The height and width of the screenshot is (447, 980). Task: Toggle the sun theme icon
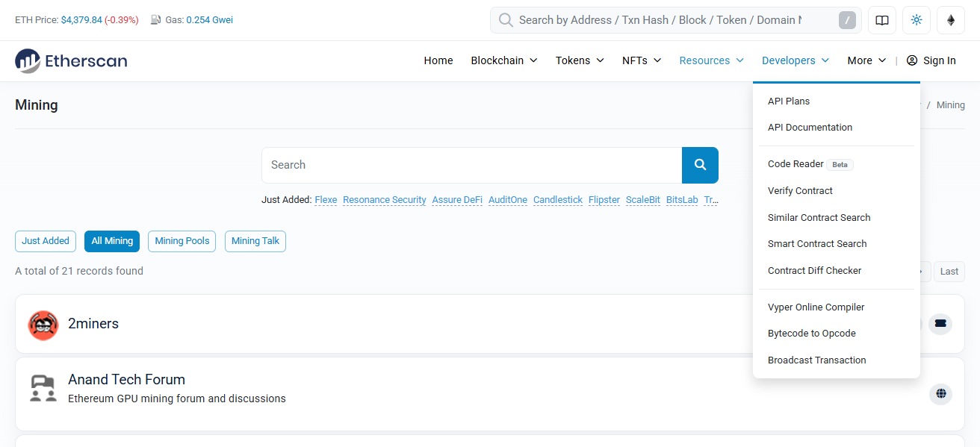(x=917, y=20)
